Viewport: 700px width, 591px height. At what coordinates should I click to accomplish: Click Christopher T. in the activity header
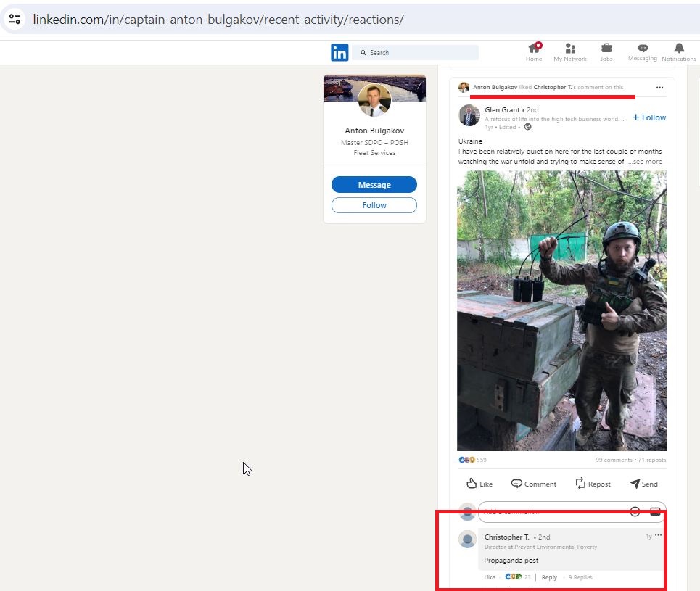tap(553, 87)
